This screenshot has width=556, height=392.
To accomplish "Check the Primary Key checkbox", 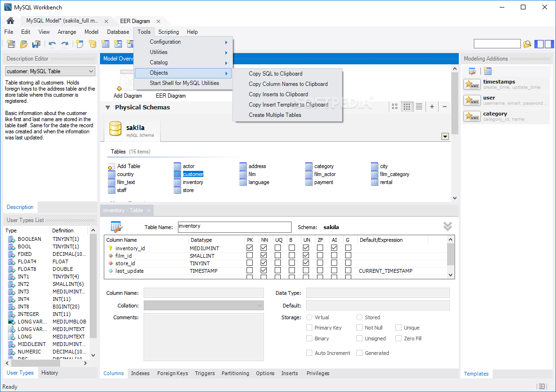I will [309, 328].
